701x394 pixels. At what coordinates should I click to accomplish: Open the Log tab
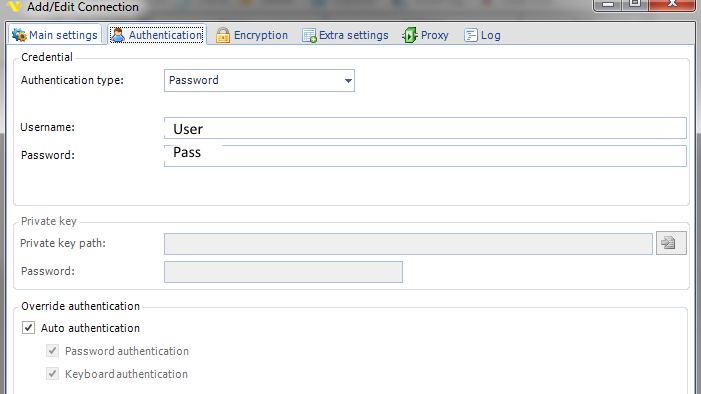482,35
